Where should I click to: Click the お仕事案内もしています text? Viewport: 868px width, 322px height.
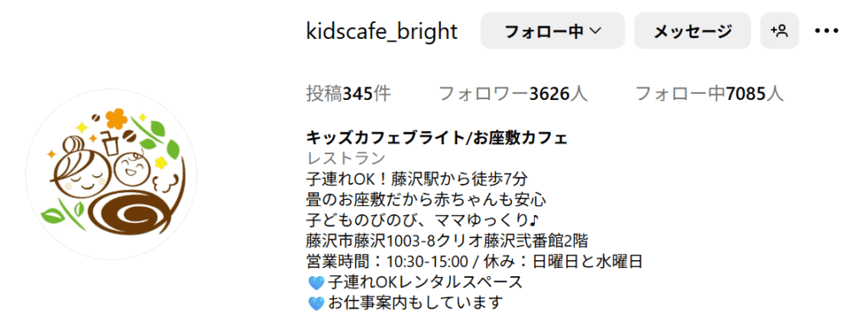tap(415, 303)
